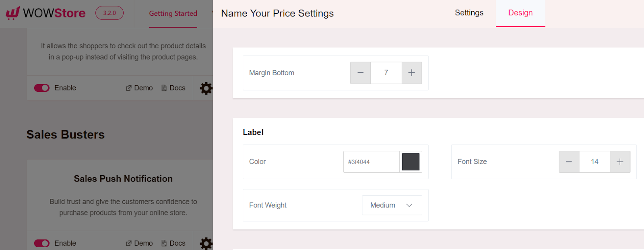Image resolution: width=644 pixels, height=250 pixels.
Task: Click the version badge showing 3.2.0
Action: click(x=109, y=13)
